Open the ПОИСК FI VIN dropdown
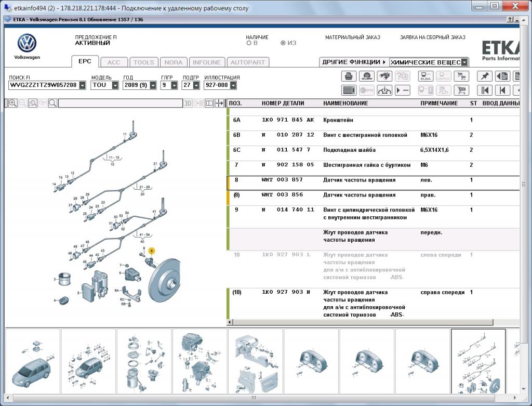Screen dimensions: 532x406 [83, 85]
